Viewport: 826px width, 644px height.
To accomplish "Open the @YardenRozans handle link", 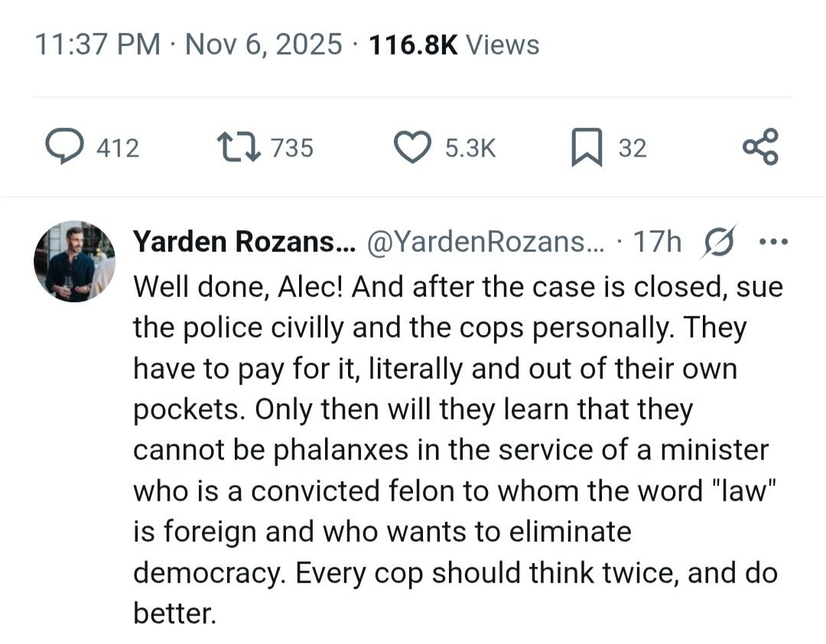I will pyautogui.click(x=485, y=242).
